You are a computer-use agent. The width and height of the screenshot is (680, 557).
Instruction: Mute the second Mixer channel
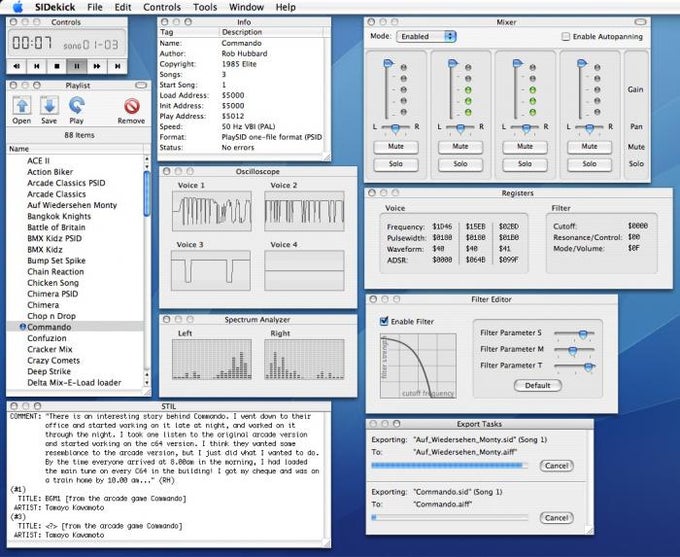click(460, 147)
